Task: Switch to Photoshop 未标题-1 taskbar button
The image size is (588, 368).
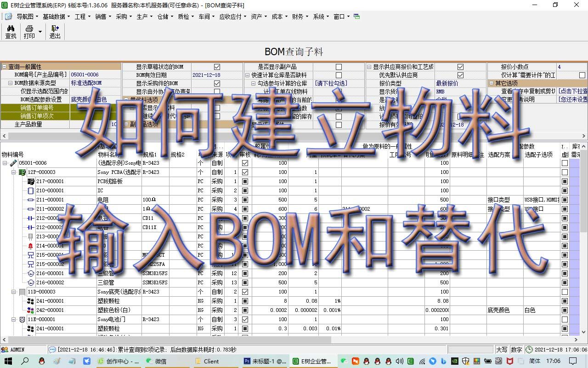Action: pos(265,361)
